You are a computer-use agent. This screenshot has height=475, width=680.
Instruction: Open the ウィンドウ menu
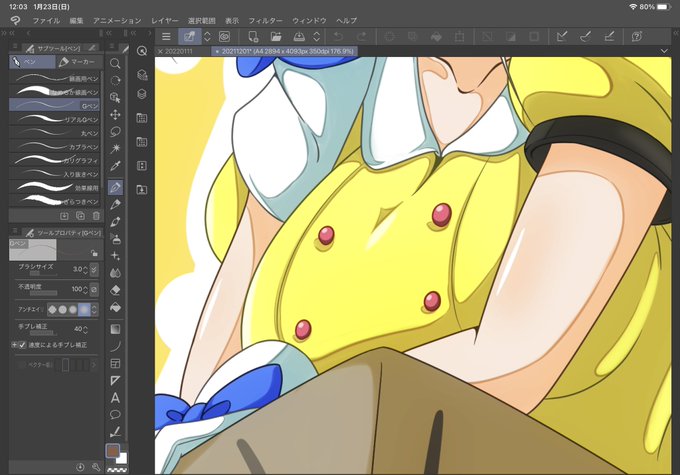click(309, 20)
